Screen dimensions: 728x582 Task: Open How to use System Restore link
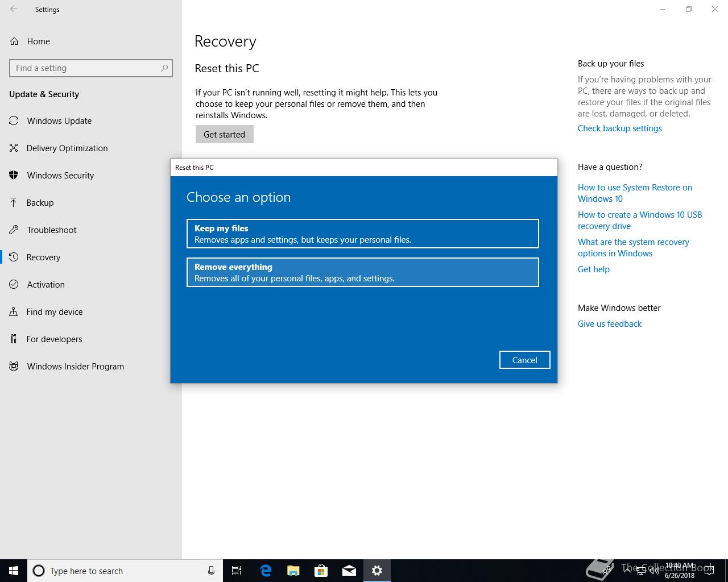point(635,193)
